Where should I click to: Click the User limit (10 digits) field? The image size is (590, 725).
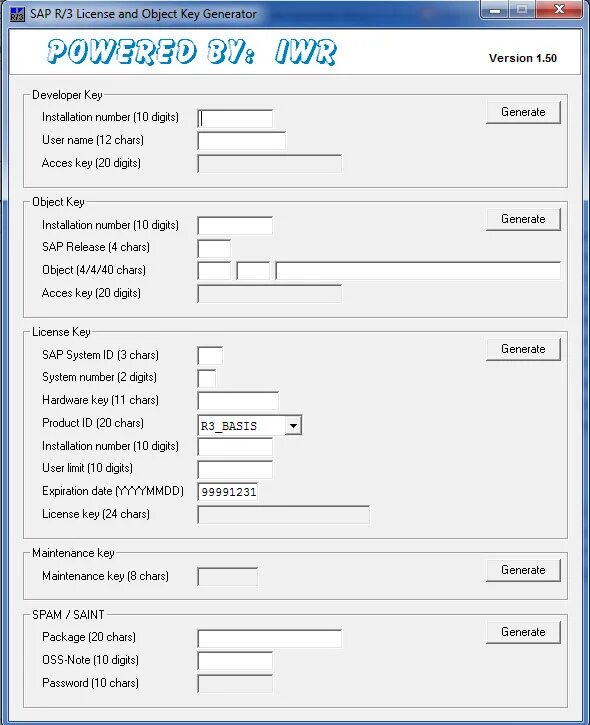(x=235, y=469)
